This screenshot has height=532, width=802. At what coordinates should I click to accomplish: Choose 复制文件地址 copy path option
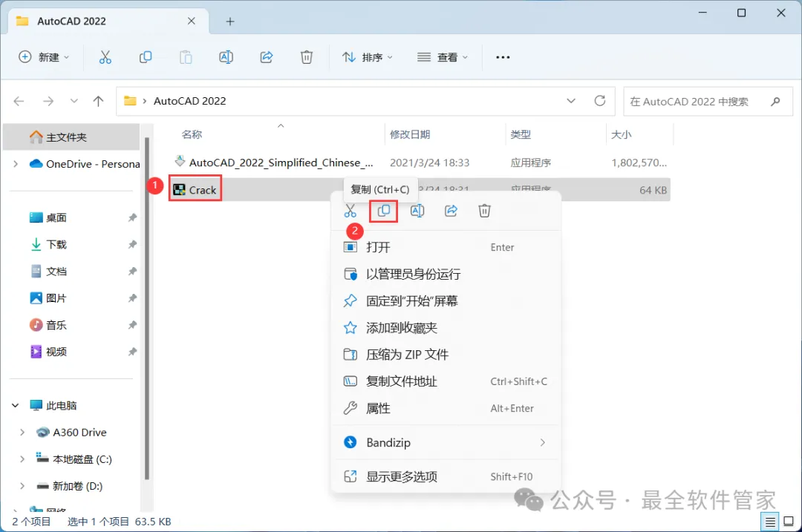point(446,381)
